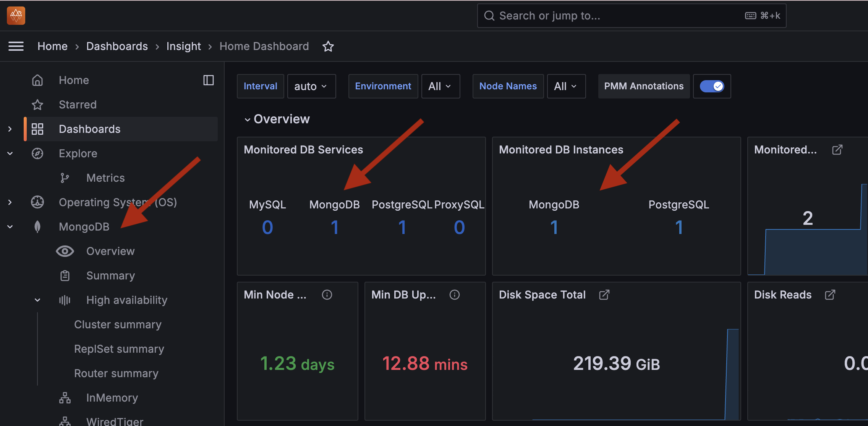Collapse the Overview row section
868x426 pixels.
(x=248, y=119)
